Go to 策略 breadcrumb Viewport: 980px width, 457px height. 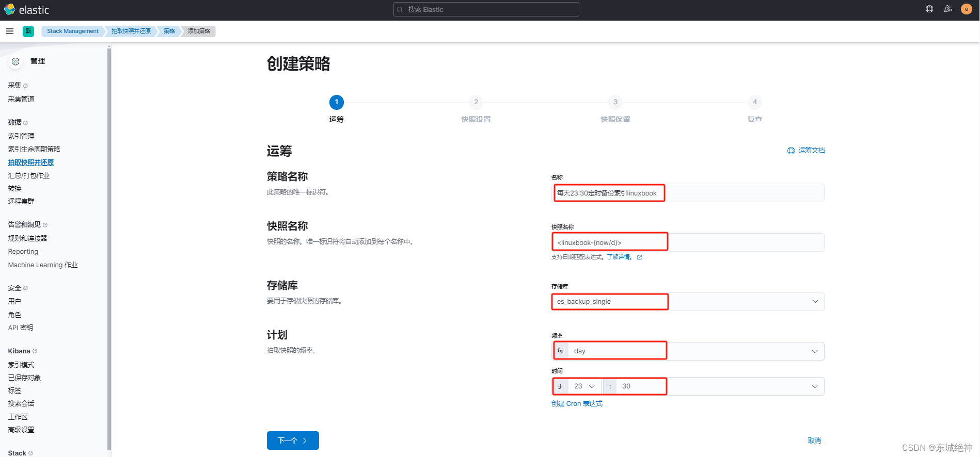coord(169,31)
